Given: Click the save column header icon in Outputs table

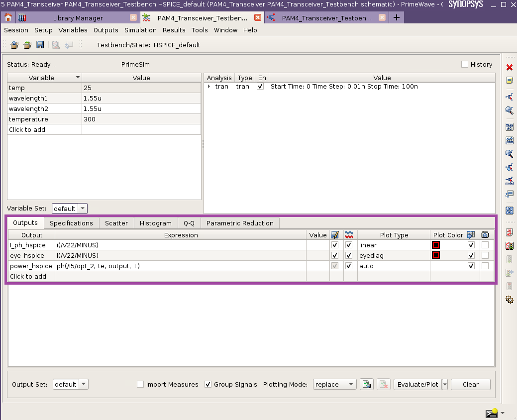Looking at the screenshot, I should [x=335, y=235].
